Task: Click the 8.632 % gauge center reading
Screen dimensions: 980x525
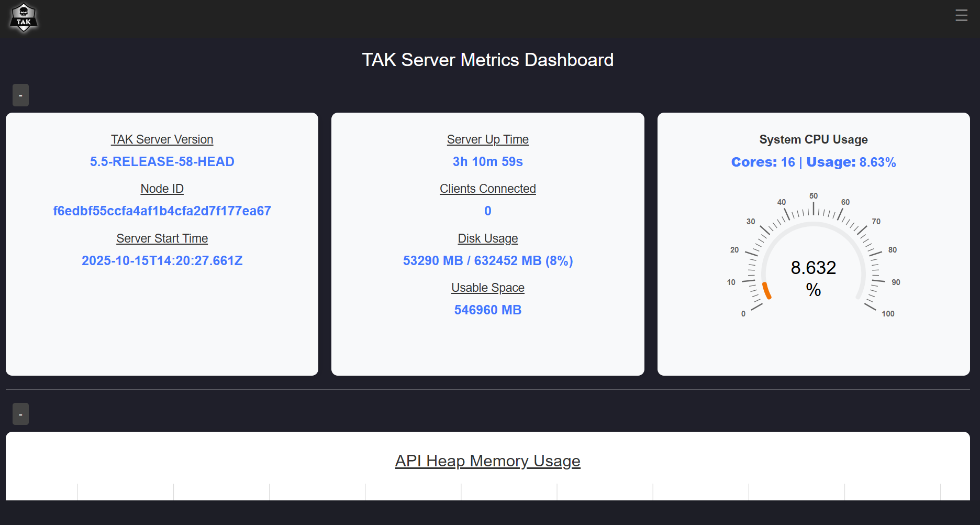Action: coord(813,278)
